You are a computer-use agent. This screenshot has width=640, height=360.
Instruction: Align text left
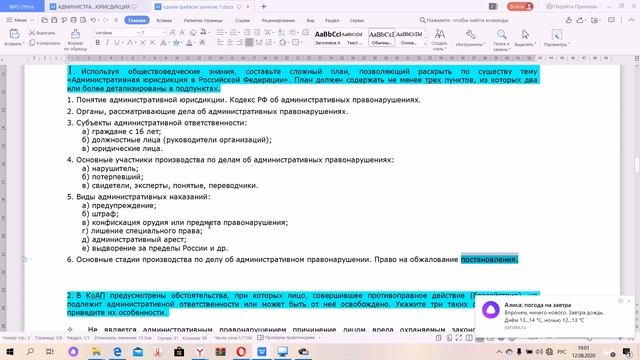pos(220,42)
